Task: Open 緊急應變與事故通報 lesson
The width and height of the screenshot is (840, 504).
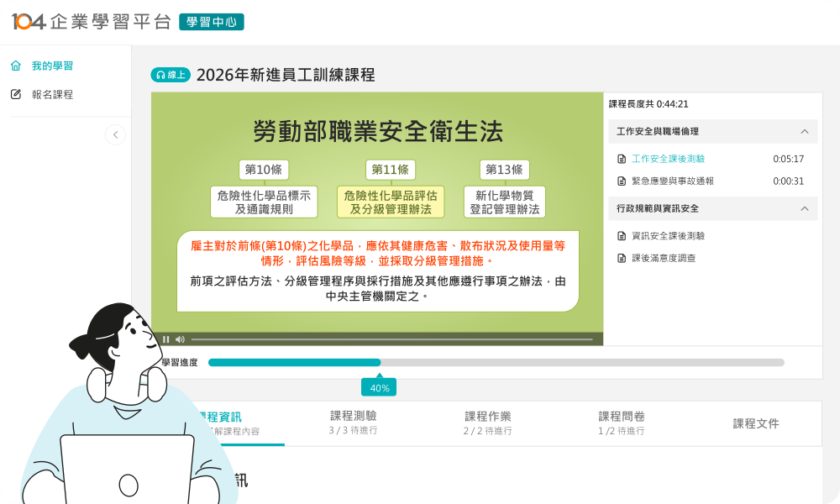Action: tap(672, 181)
